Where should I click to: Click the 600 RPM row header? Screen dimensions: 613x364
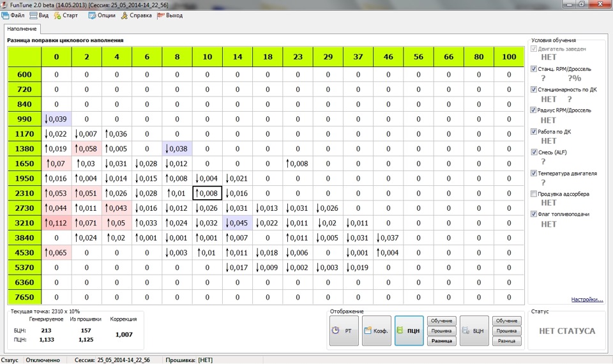[x=24, y=74]
